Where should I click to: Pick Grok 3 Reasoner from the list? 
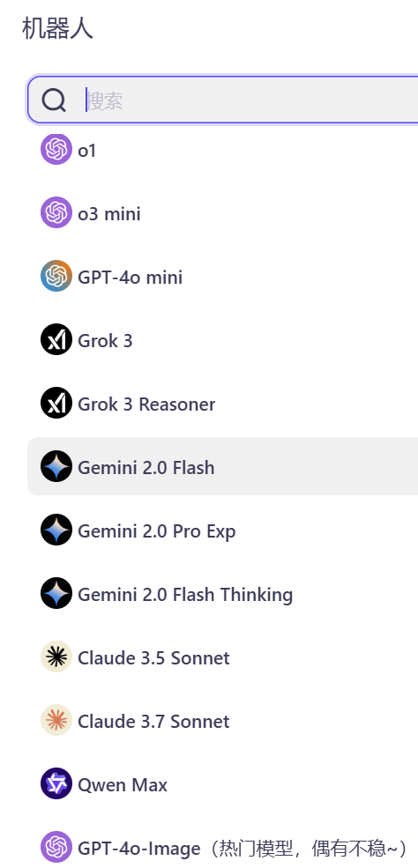pyautogui.click(x=222, y=403)
